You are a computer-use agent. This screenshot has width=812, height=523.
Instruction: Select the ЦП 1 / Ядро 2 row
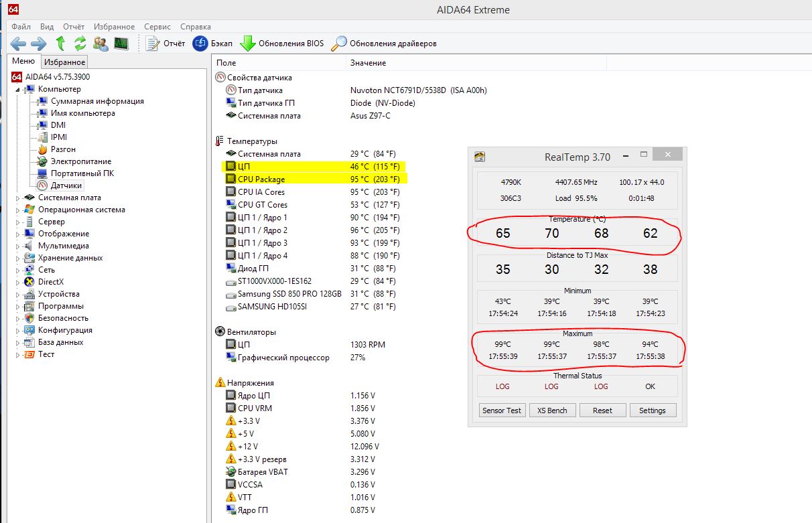point(314,230)
